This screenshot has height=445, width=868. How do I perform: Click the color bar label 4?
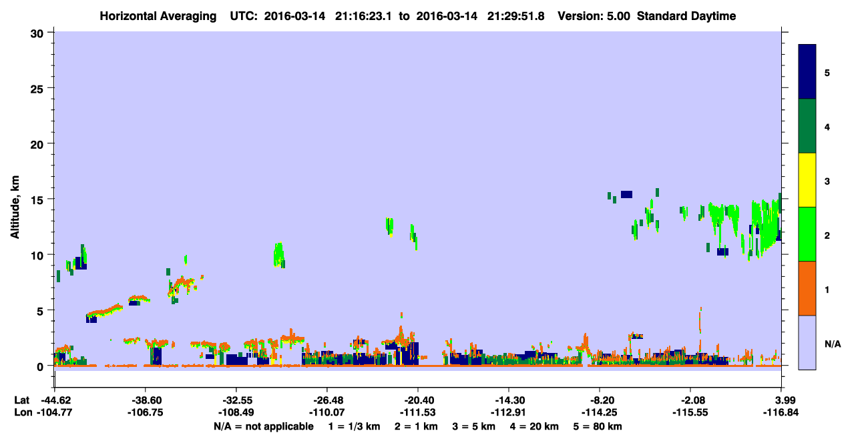(827, 126)
